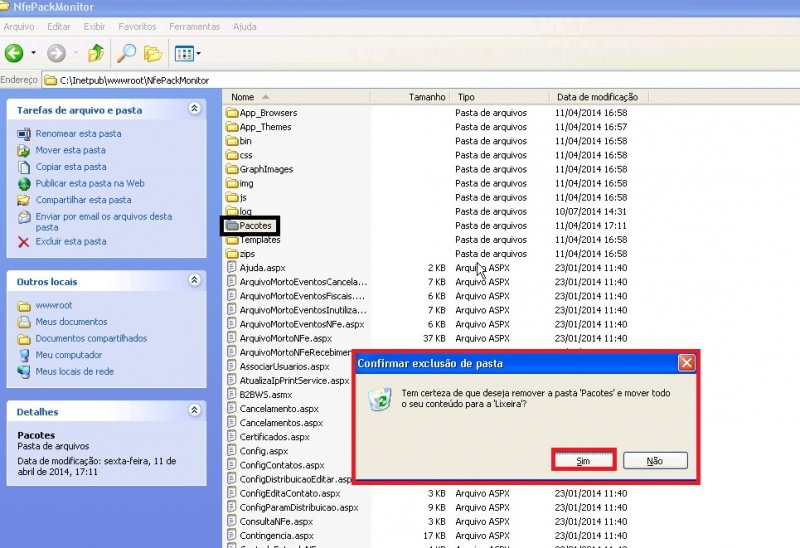Click the Excluir esta pasta red X icon

point(24,242)
